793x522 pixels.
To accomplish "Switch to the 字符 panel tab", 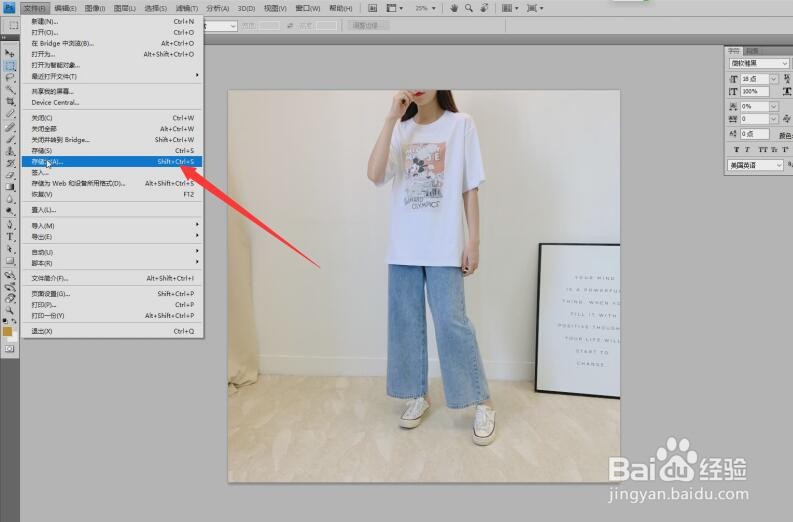I will pos(734,51).
